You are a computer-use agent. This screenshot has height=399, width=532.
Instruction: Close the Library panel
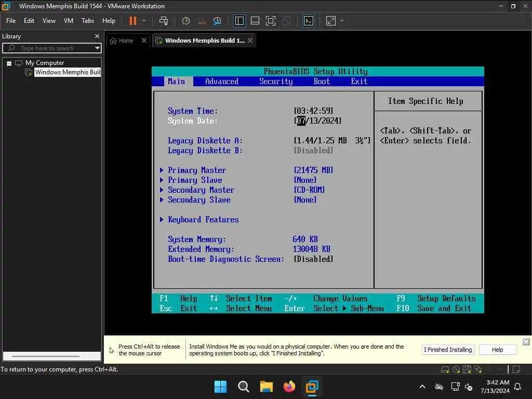97,36
